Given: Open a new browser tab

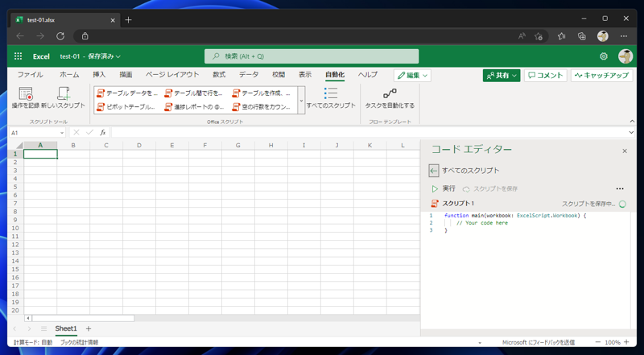Looking at the screenshot, I should pyautogui.click(x=129, y=19).
